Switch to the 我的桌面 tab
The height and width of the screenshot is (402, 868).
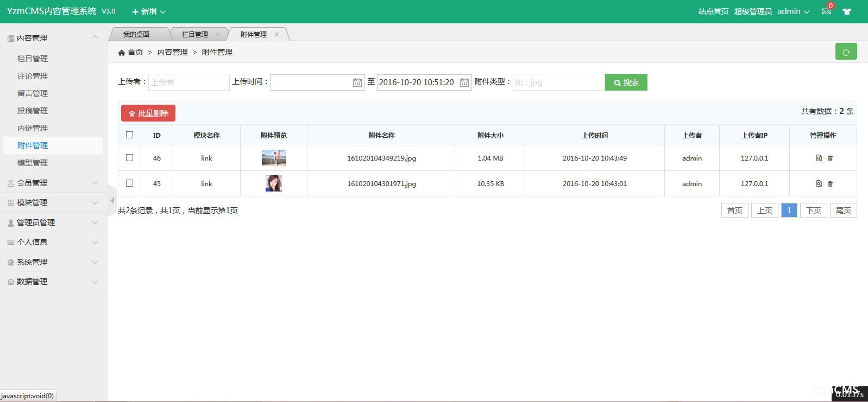[136, 34]
